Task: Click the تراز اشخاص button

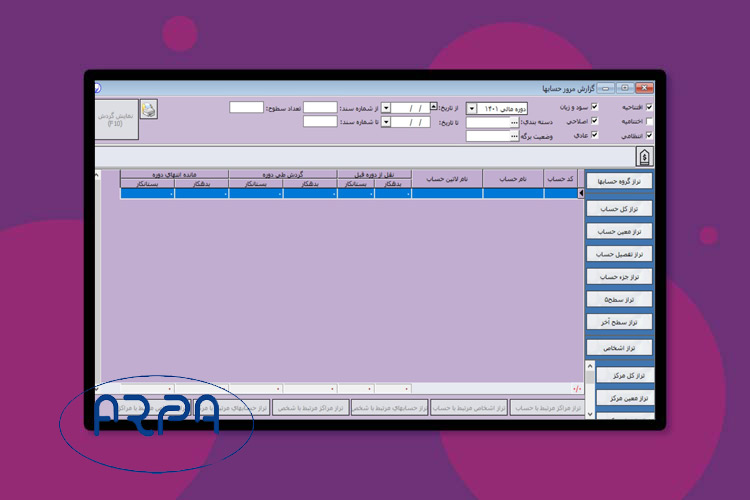Action: coord(618,347)
